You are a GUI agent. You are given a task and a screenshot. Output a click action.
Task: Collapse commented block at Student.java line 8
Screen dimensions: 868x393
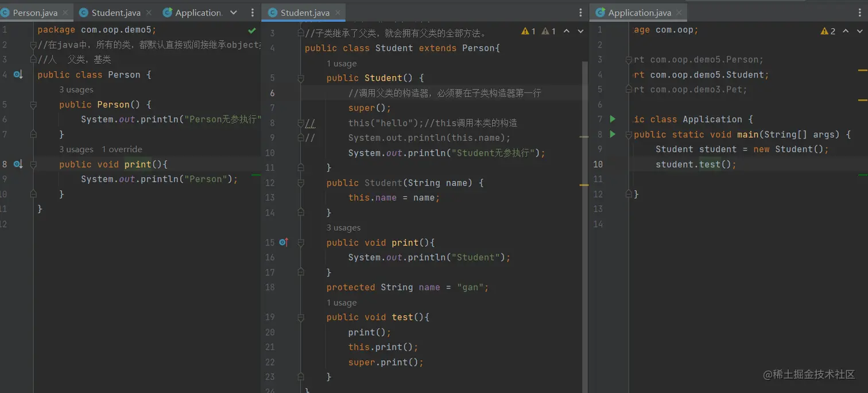pos(301,123)
